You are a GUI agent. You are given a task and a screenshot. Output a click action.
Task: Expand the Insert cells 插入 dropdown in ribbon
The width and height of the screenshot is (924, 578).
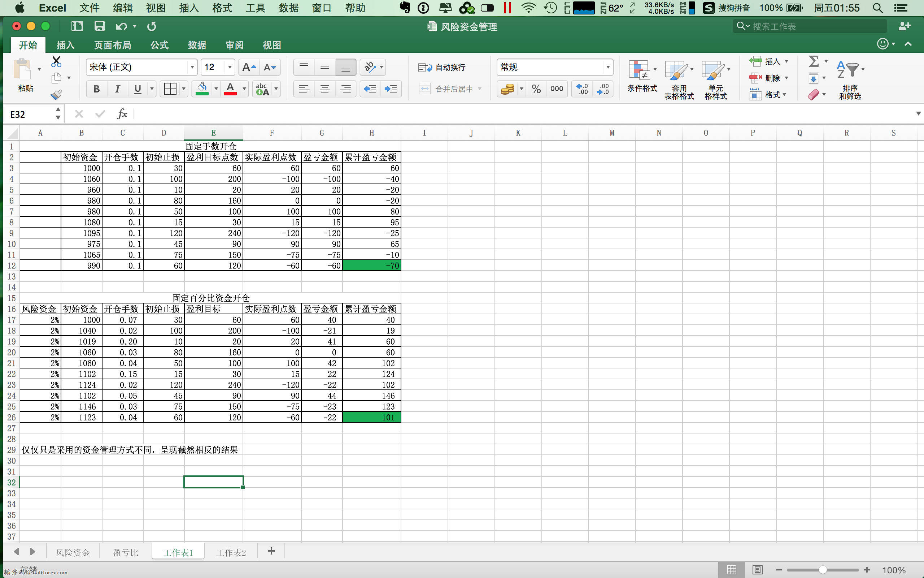click(786, 61)
